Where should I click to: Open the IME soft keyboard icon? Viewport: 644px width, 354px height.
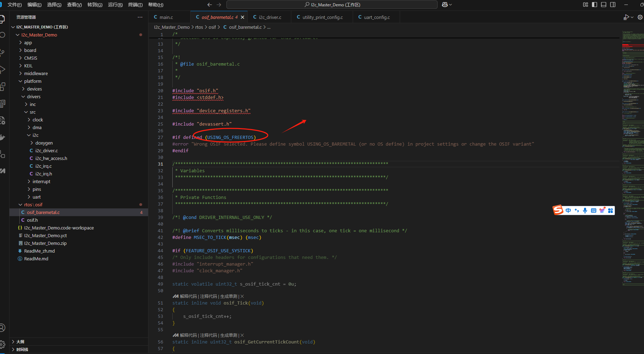[x=593, y=211]
